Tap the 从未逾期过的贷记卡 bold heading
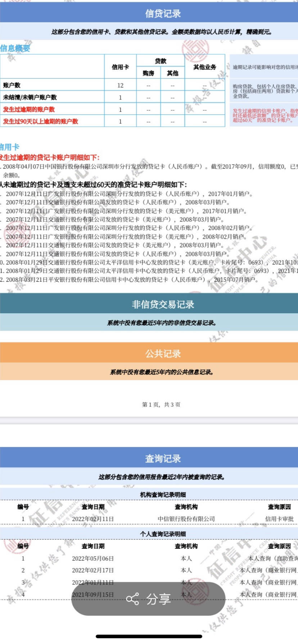 tap(93, 185)
